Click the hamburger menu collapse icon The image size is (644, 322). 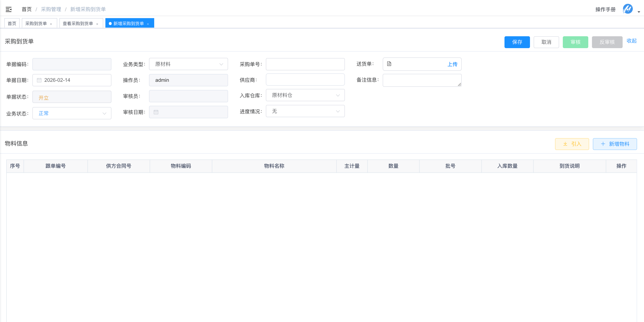point(8,9)
